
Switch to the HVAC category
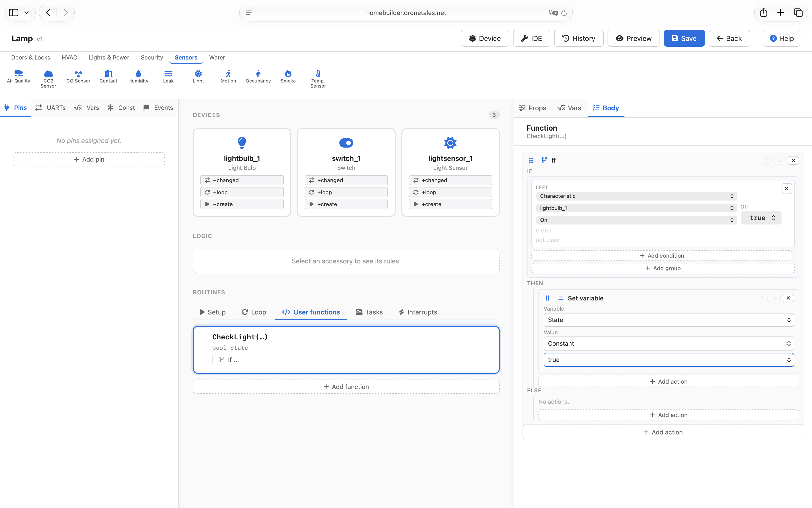(x=69, y=58)
